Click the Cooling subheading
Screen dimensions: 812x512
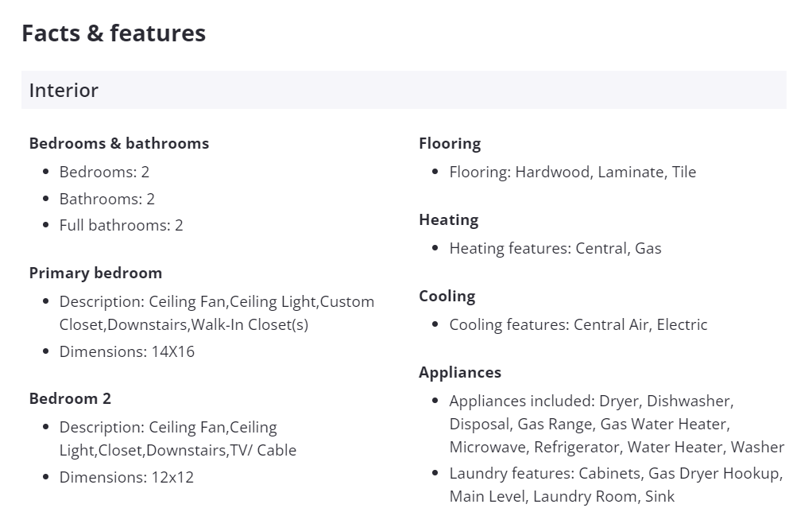pyautogui.click(x=447, y=297)
